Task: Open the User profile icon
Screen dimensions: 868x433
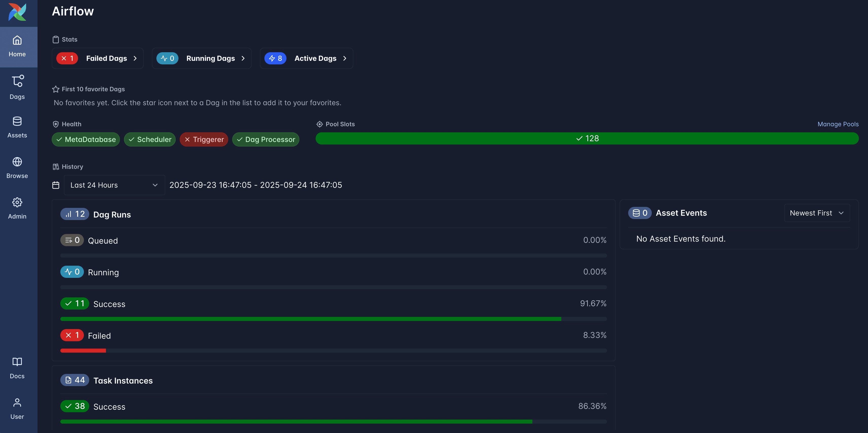Action: pos(17,403)
